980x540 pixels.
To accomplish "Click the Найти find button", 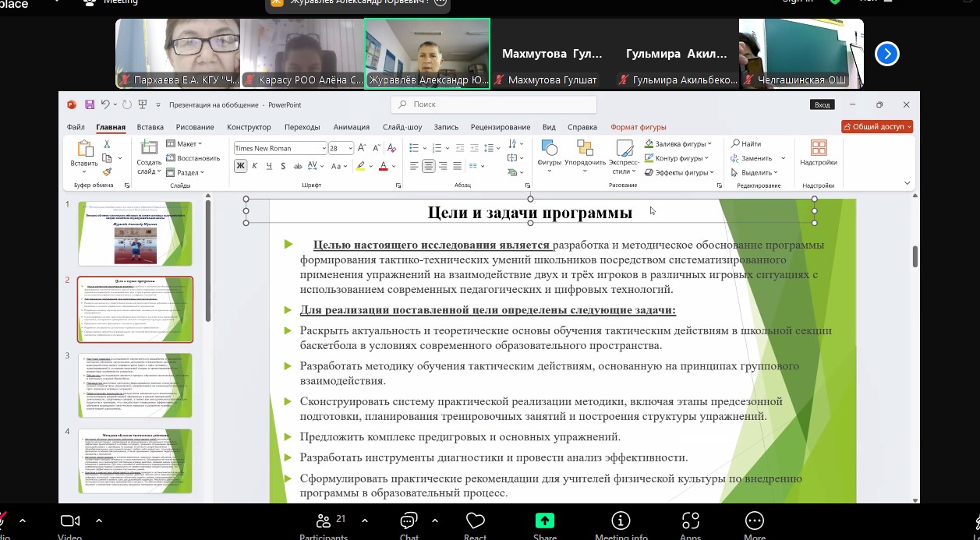I will coord(746,144).
